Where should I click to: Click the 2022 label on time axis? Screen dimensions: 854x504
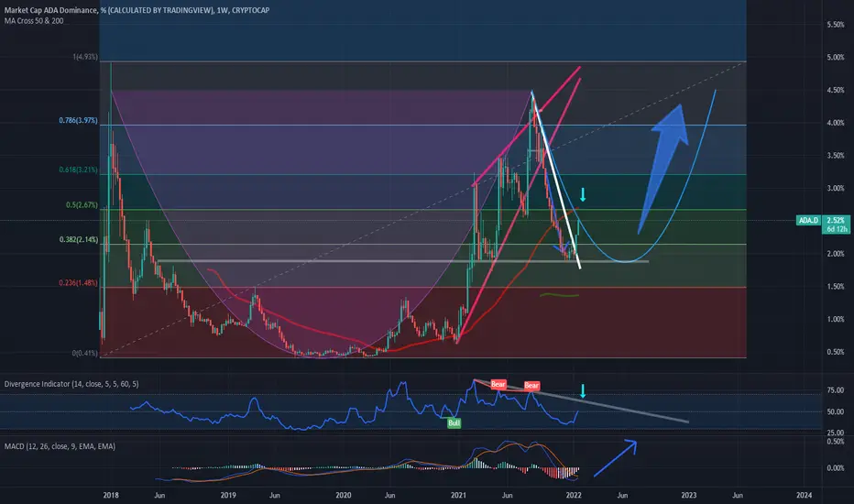(x=574, y=495)
